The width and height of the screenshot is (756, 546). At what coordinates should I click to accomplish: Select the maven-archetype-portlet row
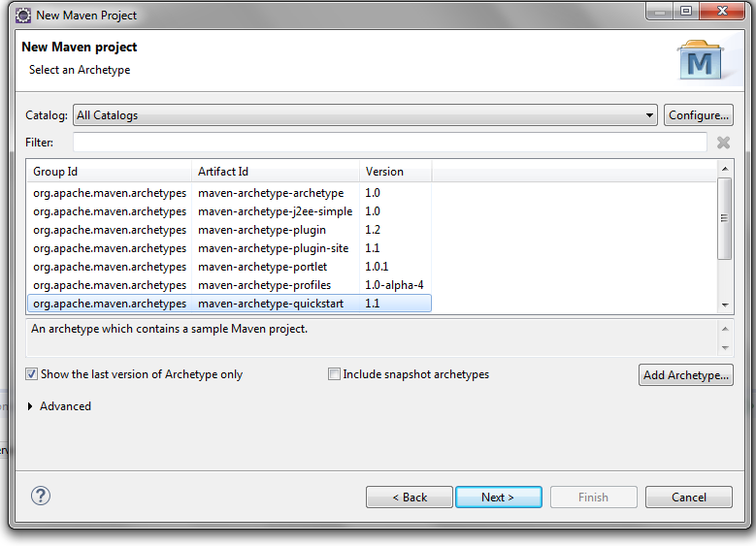coord(229,267)
